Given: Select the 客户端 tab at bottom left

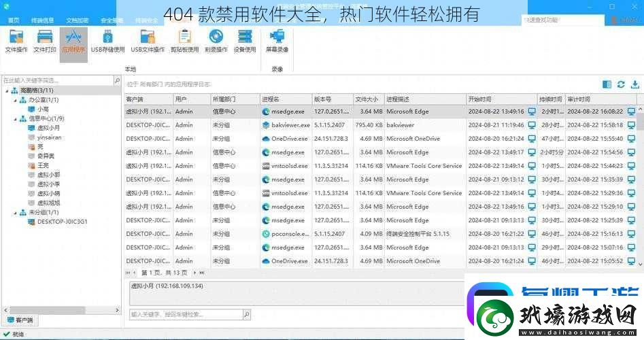Looking at the screenshot, I should click(x=20, y=320).
